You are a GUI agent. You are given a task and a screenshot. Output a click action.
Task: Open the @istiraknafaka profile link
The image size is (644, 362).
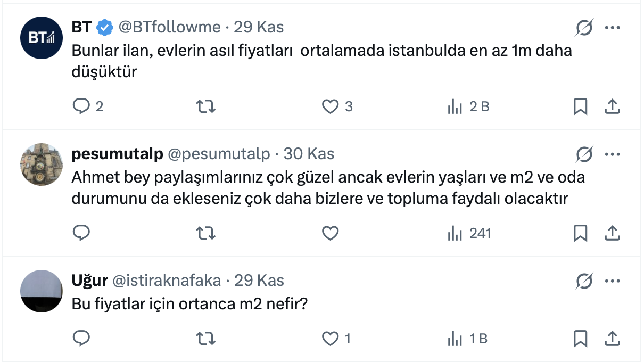pos(167,281)
